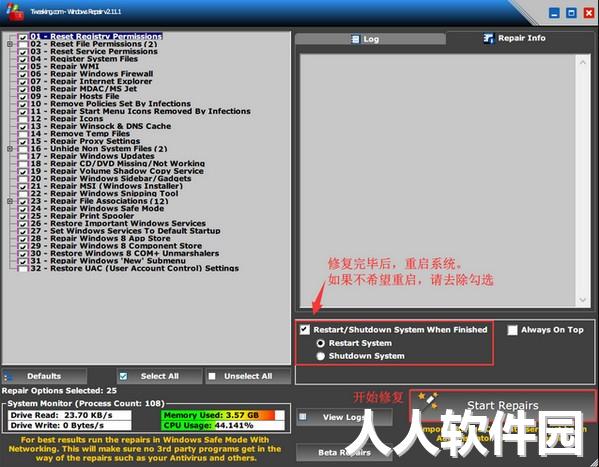Image resolution: width=599 pixels, height=467 pixels.
Task: Click the Repair Info scrollbar down arrow
Action: tap(582, 300)
